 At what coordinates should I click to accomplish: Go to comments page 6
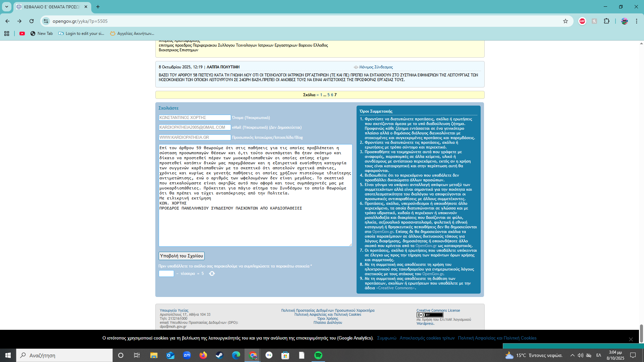pyautogui.click(x=332, y=95)
